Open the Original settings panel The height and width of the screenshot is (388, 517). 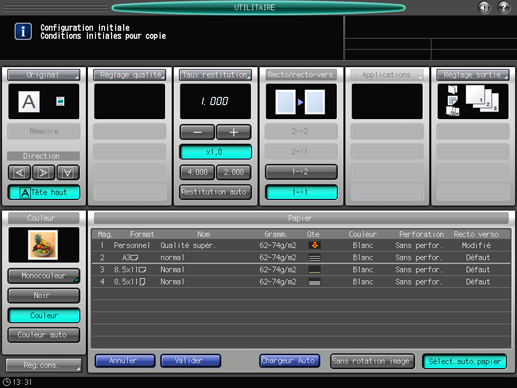[44, 75]
